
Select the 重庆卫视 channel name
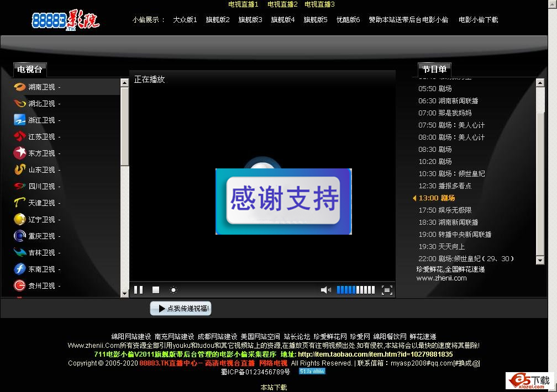point(41,236)
